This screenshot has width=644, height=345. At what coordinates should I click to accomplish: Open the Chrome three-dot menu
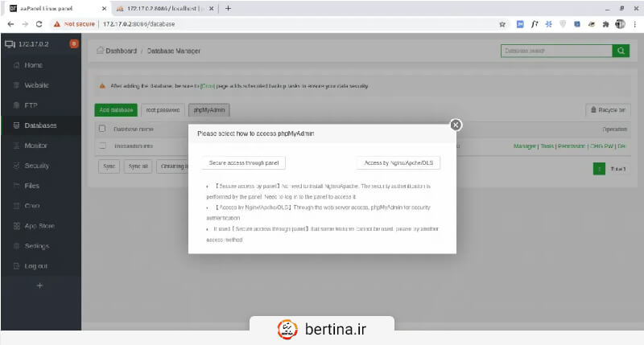click(x=634, y=24)
